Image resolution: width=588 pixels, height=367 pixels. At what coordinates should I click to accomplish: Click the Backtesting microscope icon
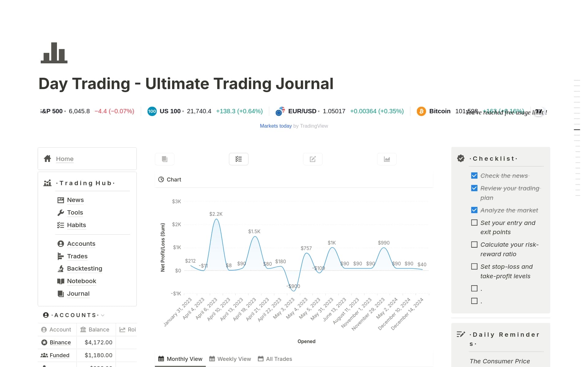coord(61,268)
